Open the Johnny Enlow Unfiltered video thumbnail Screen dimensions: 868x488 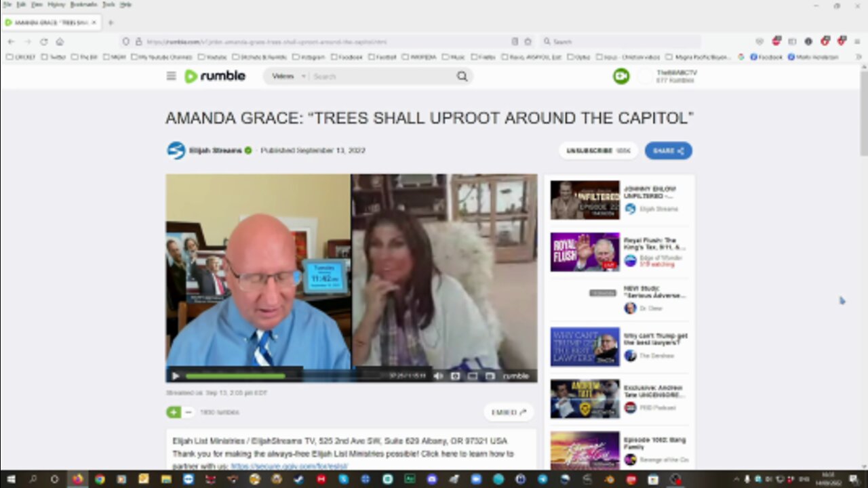(x=585, y=200)
